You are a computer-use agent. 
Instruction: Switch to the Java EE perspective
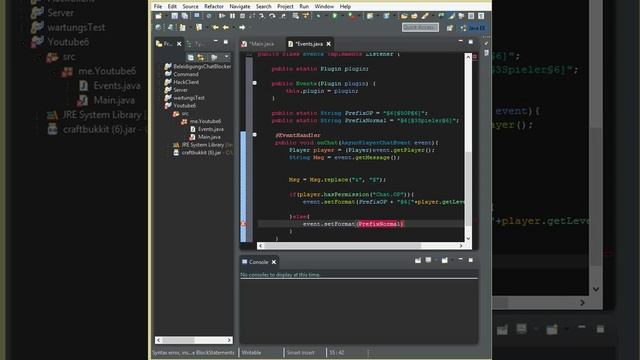pyautogui.click(x=473, y=28)
